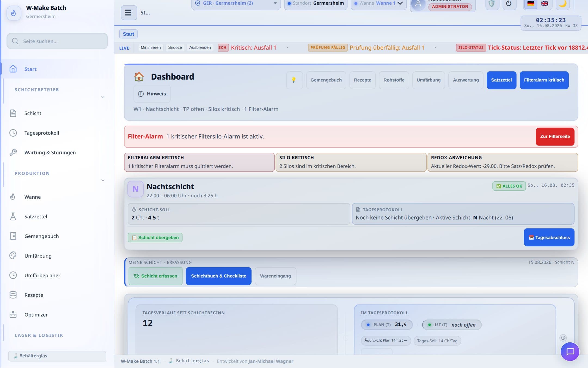Click the Redox-Abweichung alert card
The width and height of the screenshot is (588, 368).
click(x=503, y=162)
